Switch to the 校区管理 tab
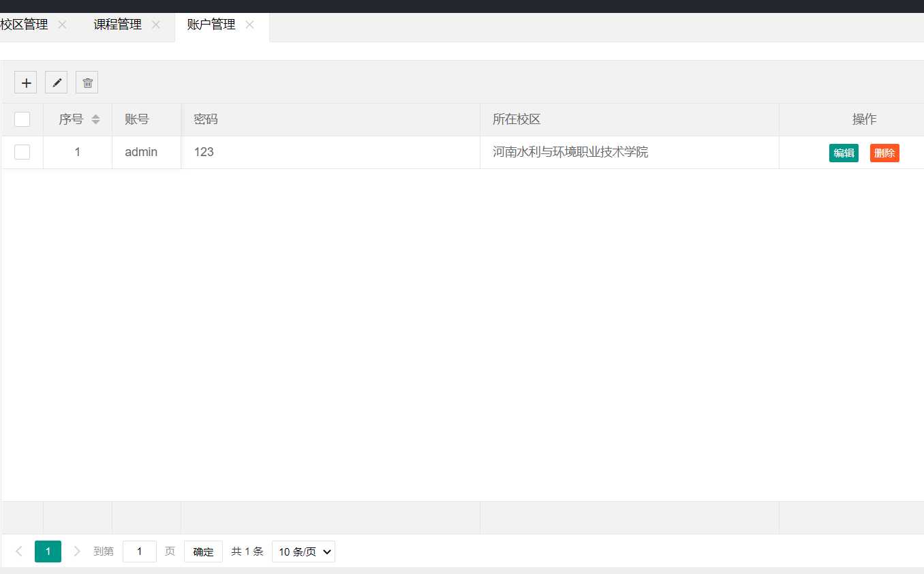The height and width of the screenshot is (574, 924). pos(24,25)
